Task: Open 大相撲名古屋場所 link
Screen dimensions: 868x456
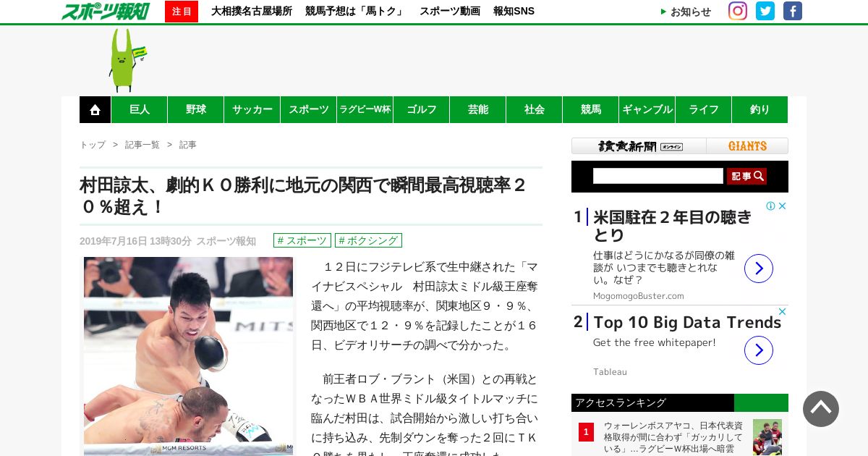Action: (x=252, y=12)
